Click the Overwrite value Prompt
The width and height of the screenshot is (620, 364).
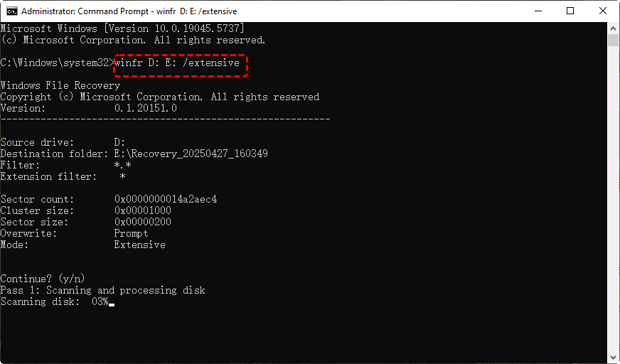tap(131, 233)
